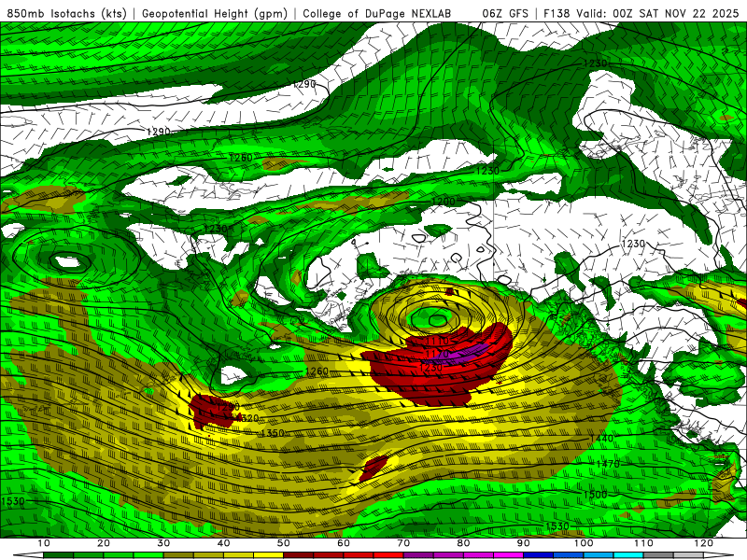Image resolution: width=747 pixels, height=560 pixels.
Task: Click the "1500" height contour label
Action: coord(596,495)
